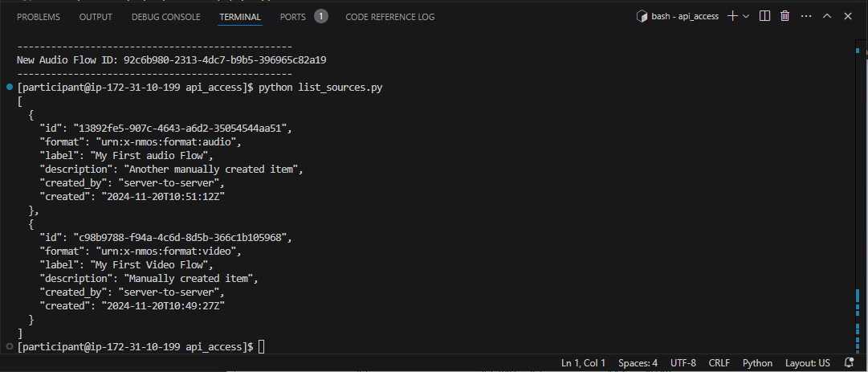Click label "My First Video Flow"
This screenshot has height=372, width=868.
[x=149, y=264]
